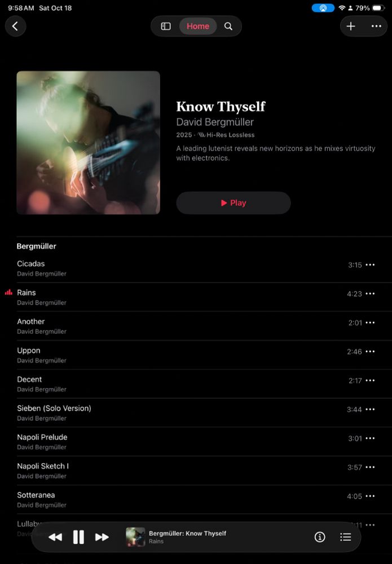Viewport: 392px width, 564px height.
Task: Open more options for Cicadas track
Action: coord(370,265)
